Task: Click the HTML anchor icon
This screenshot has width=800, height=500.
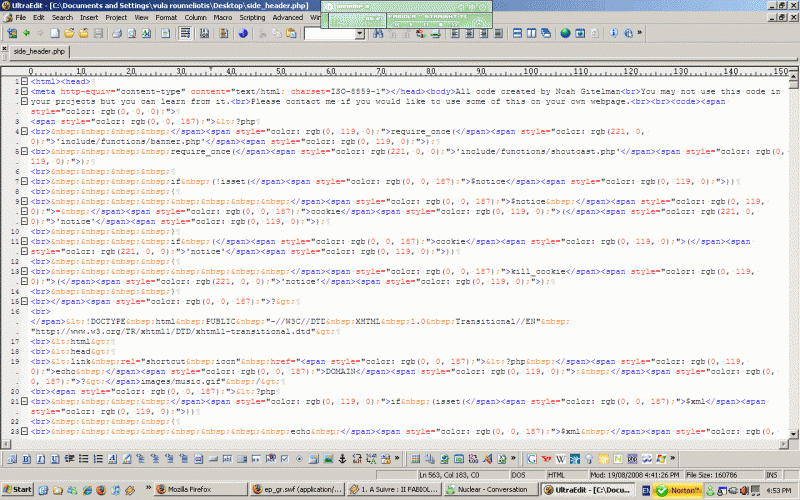Action: tap(342, 459)
